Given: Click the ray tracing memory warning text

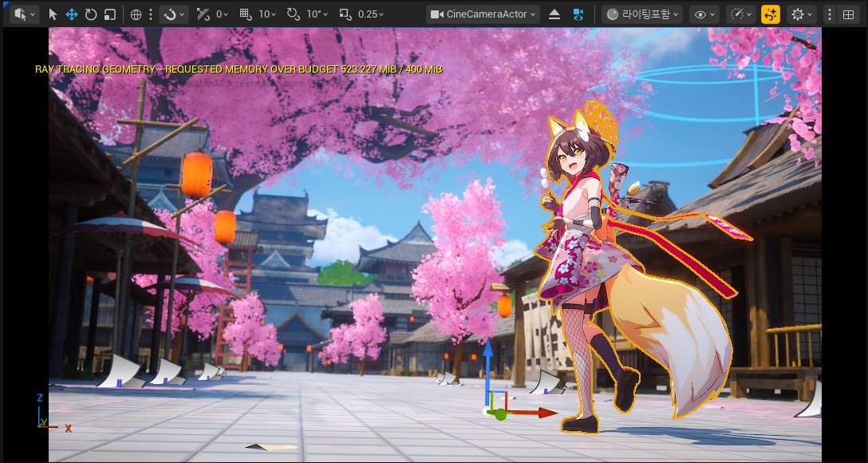Looking at the screenshot, I should [x=239, y=69].
